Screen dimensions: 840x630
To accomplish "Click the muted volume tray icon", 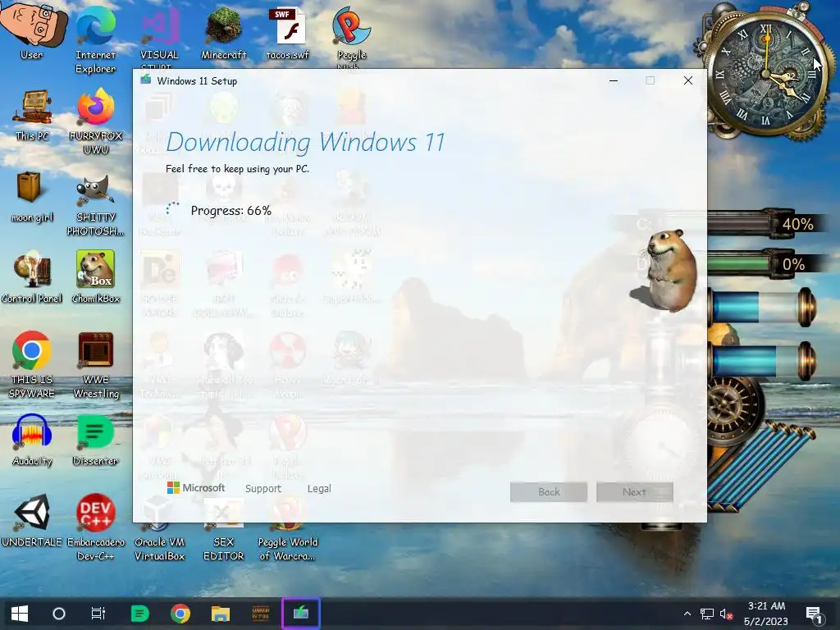I will [727, 614].
